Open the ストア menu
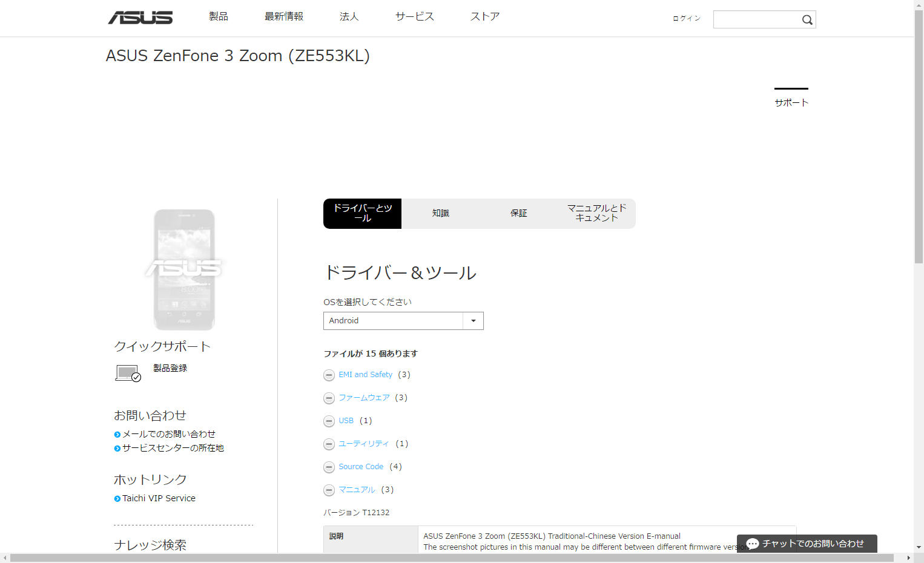This screenshot has width=924, height=563. [x=485, y=16]
